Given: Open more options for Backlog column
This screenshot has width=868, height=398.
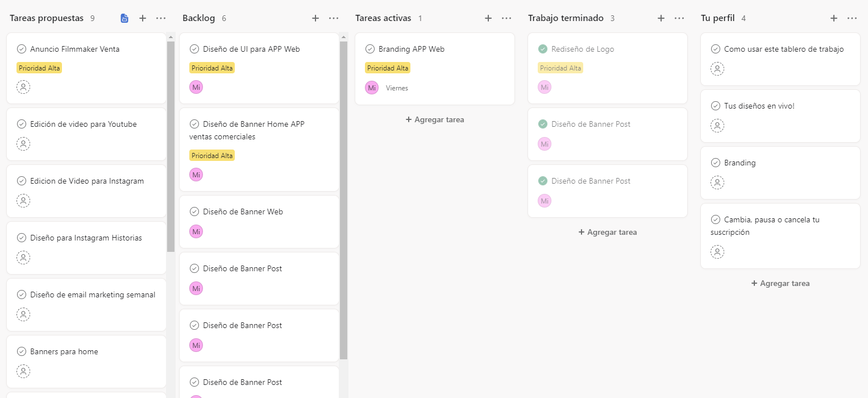Looking at the screenshot, I should point(334,18).
